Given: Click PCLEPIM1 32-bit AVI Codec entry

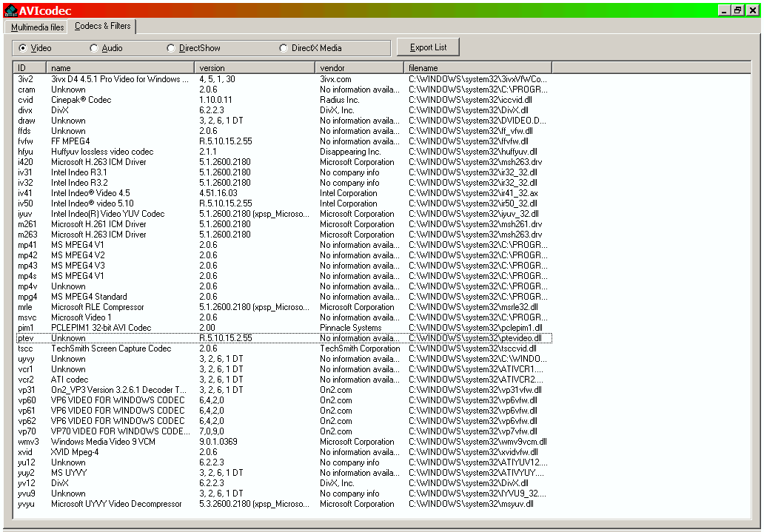Looking at the screenshot, I should click(101, 328).
